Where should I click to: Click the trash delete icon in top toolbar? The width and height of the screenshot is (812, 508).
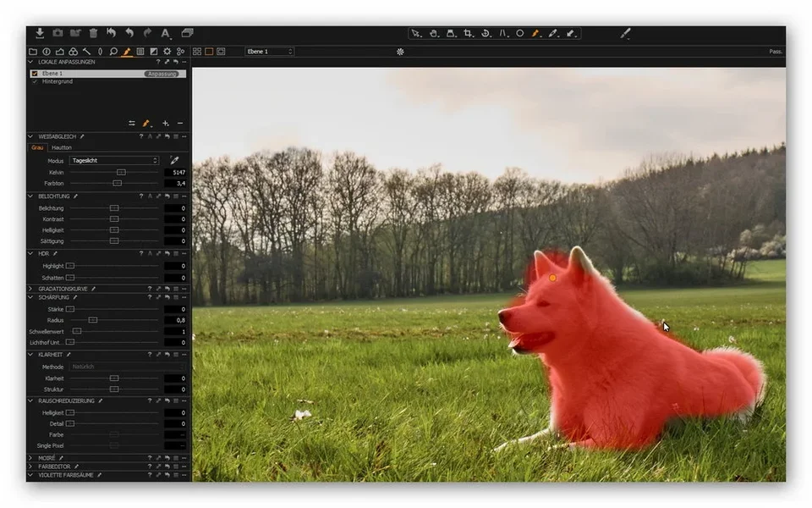point(93,33)
